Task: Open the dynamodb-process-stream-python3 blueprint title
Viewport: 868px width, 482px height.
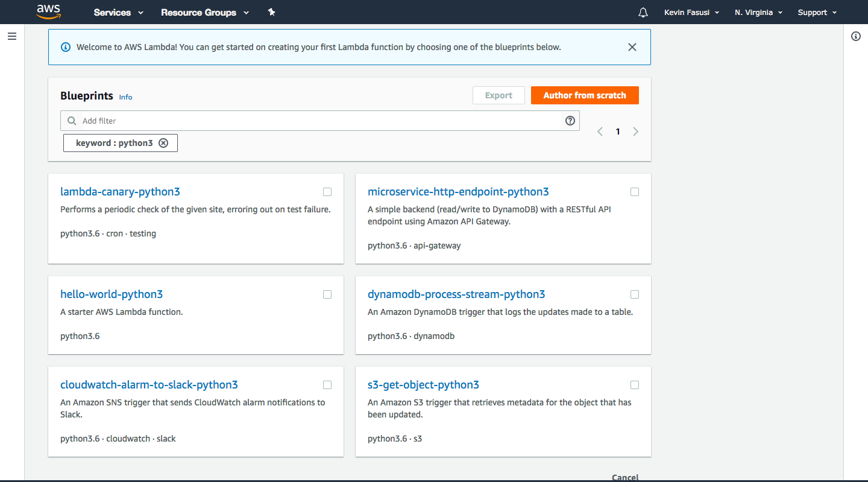Action: coord(456,294)
